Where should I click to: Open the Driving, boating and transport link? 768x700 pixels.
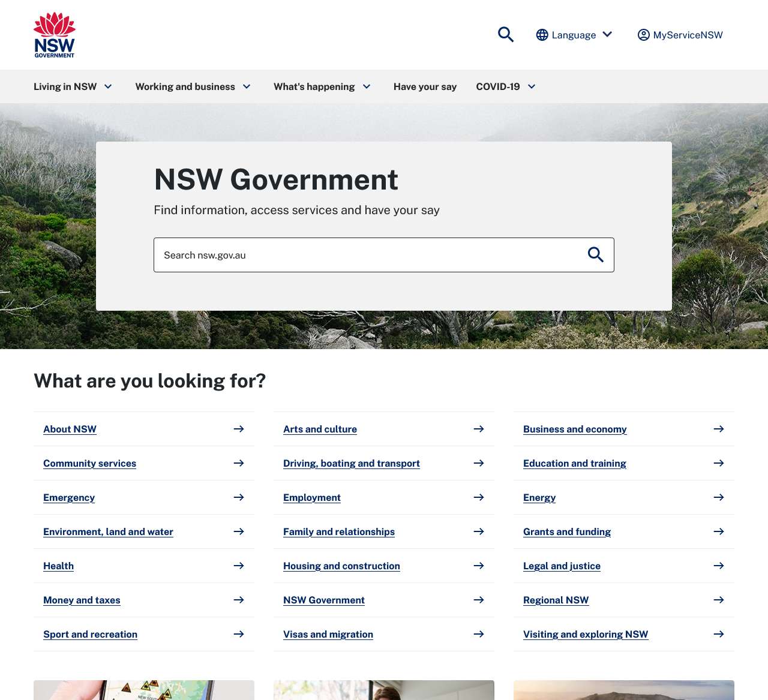point(352,463)
